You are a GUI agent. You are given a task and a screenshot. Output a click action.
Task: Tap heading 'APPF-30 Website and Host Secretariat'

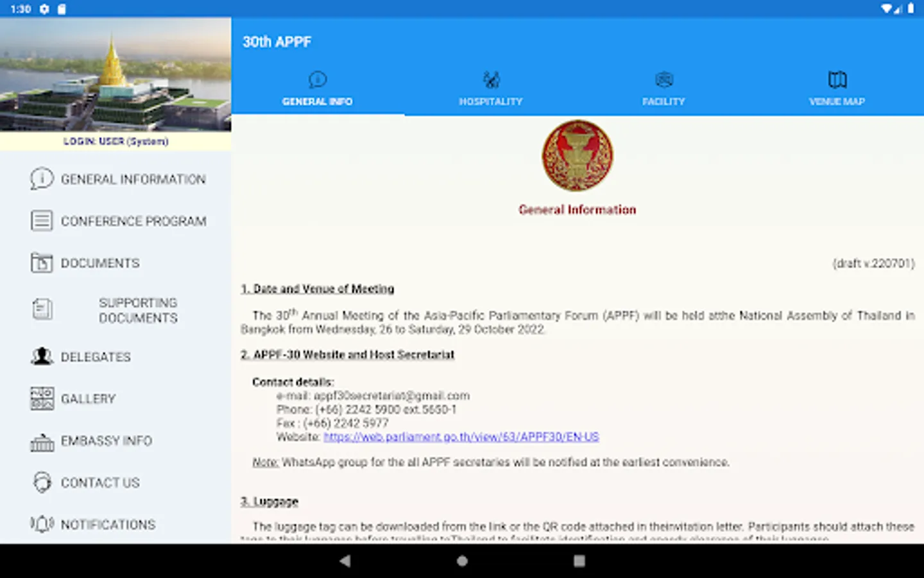(354, 355)
